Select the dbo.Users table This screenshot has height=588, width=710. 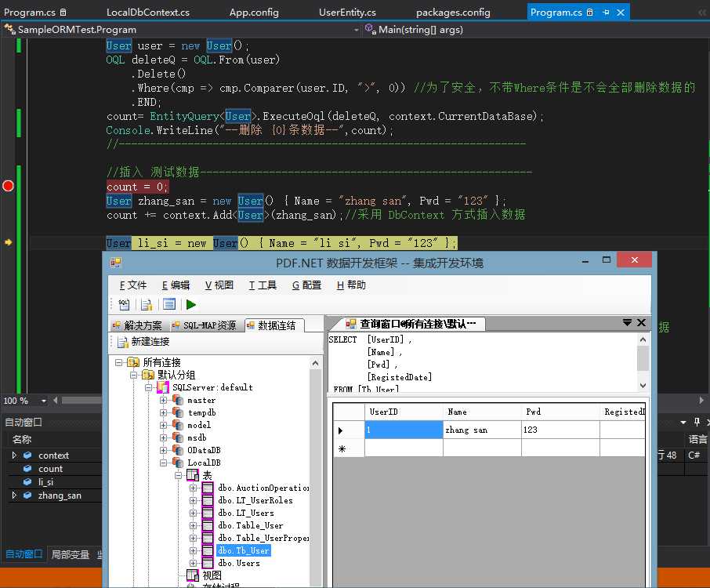(x=238, y=564)
